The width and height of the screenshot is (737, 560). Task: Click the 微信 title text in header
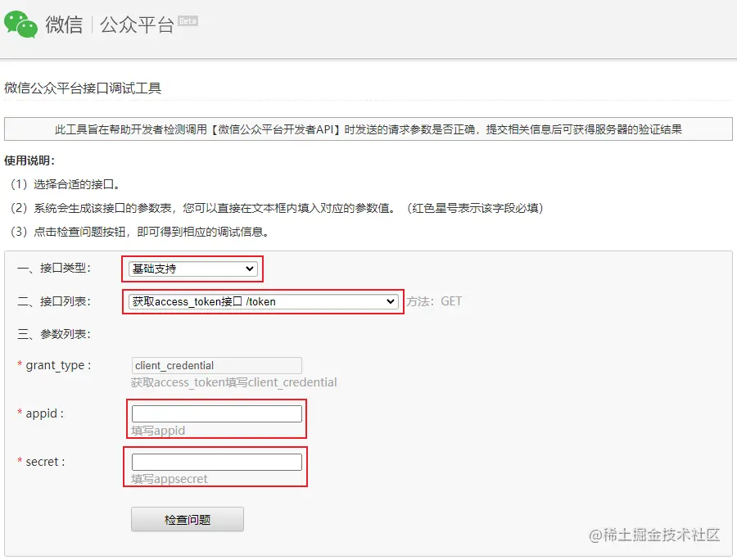[64, 25]
